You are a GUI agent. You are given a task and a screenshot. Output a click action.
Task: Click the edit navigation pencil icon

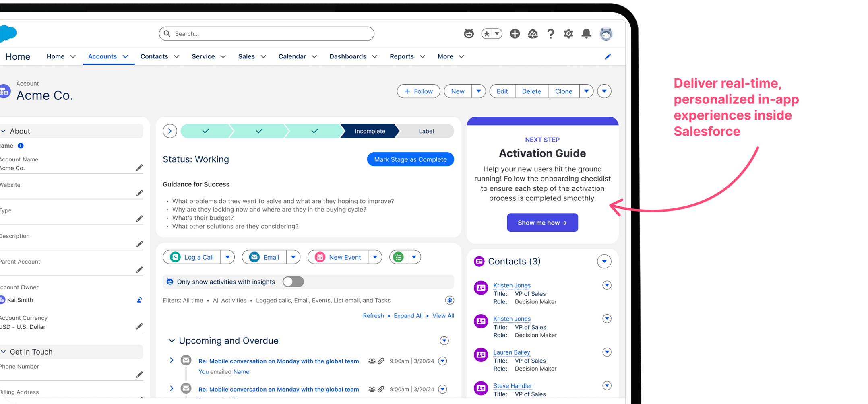click(x=608, y=56)
